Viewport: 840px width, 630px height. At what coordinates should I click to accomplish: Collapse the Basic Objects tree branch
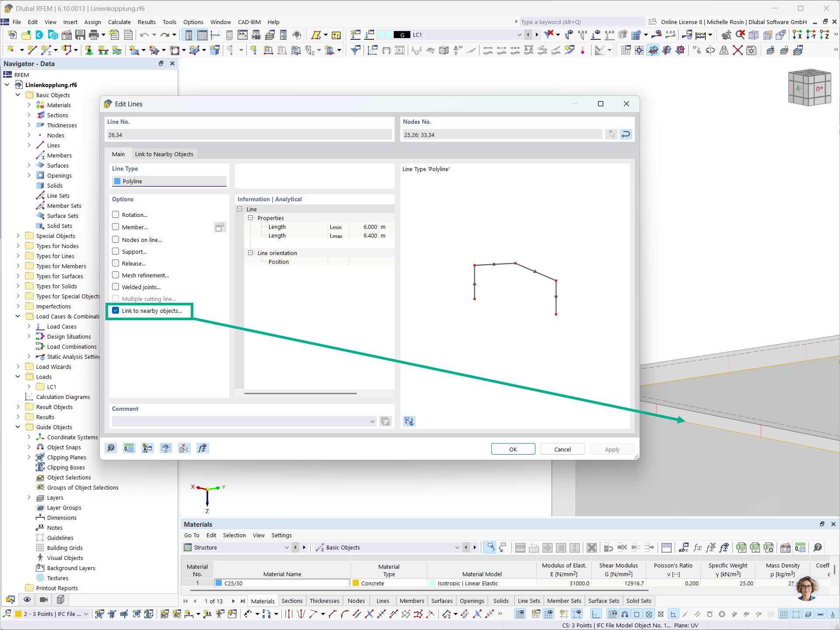point(18,95)
